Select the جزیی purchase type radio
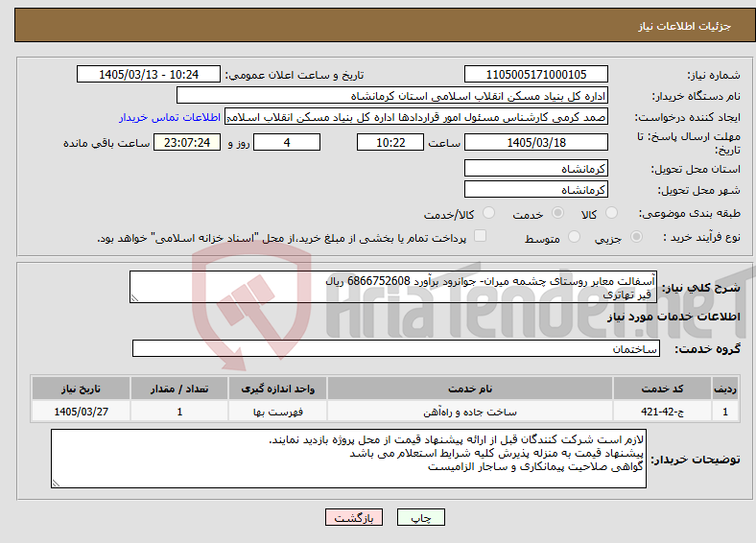This screenshot has height=543, width=756. tap(636, 236)
